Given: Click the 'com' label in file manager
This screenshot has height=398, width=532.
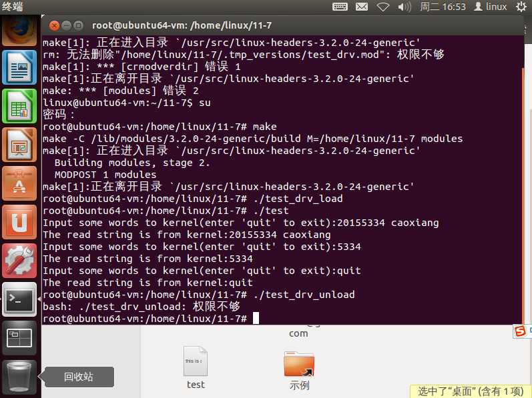Looking at the screenshot, I should coord(298,333).
